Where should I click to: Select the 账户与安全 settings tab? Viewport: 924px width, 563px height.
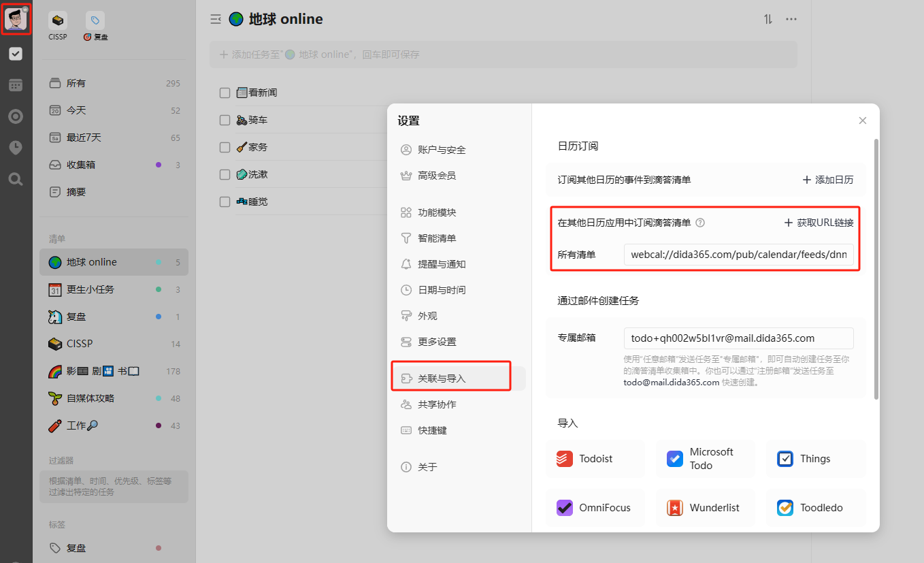(442, 150)
